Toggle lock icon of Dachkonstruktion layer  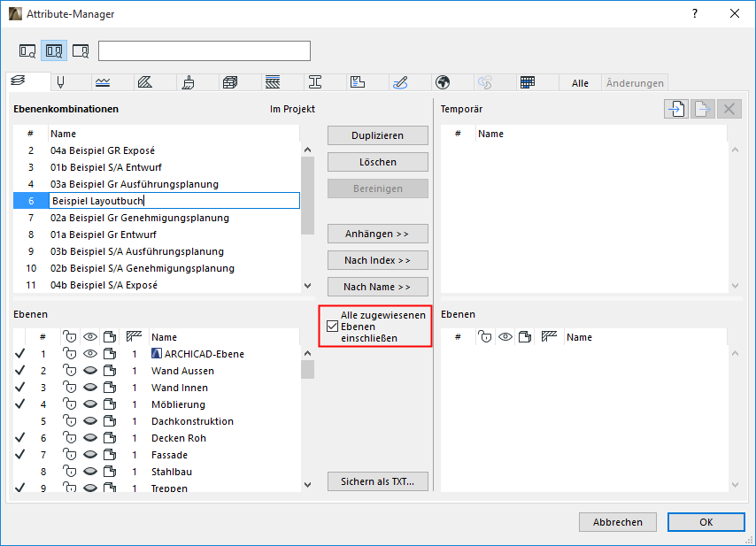point(70,421)
